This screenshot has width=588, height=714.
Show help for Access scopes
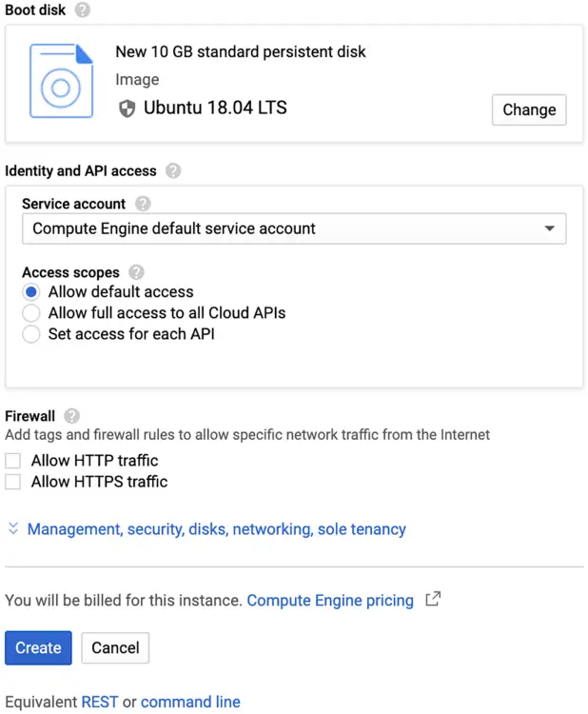click(x=136, y=272)
